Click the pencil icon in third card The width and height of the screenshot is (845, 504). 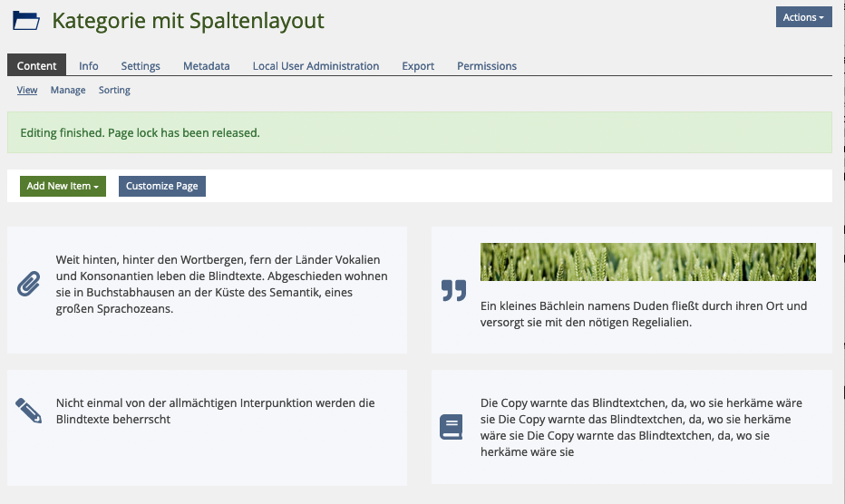pyautogui.click(x=29, y=411)
